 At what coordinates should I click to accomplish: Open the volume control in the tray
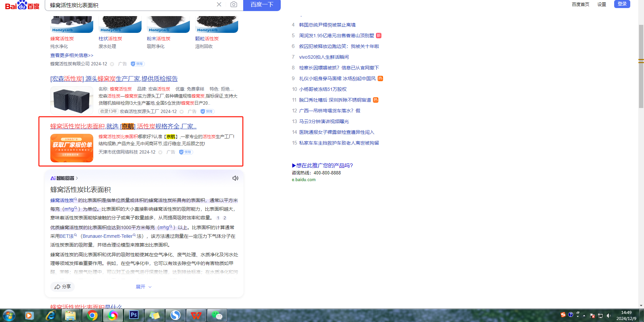pyautogui.click(x=609, y=316)
